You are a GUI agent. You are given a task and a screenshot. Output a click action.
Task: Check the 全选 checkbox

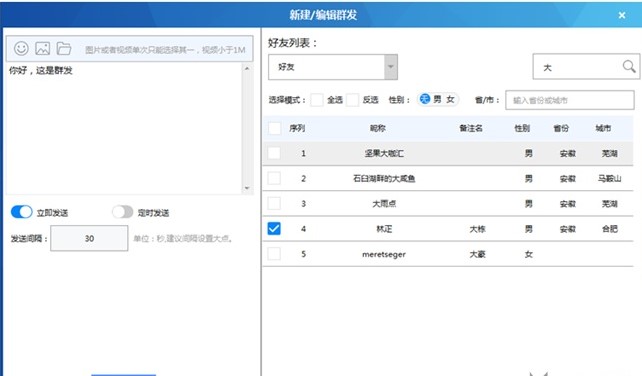point(316,100)
